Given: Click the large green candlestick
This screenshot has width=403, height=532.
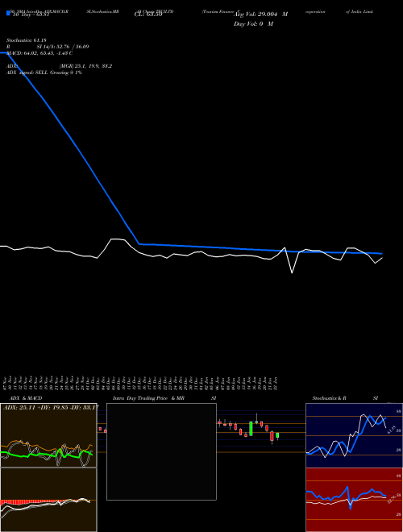Looking at the screenshot, I should (x=251, y=429).
